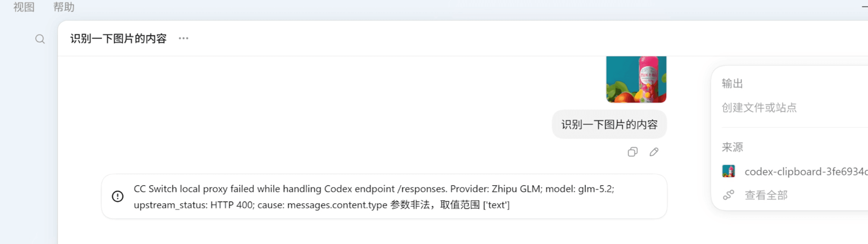Select 创建文件或站点 in output panel
The width and height of the screenshot is (868, 244).
point(759,108)
